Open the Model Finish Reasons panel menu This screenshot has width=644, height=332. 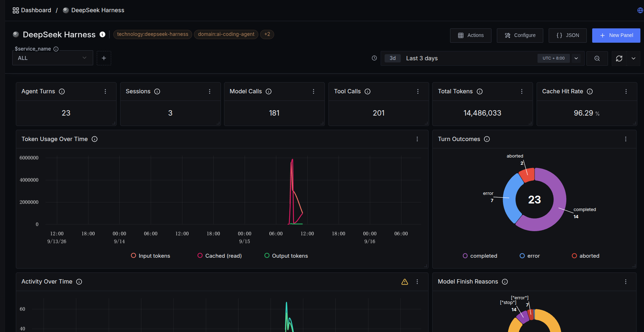pos(625,282)
